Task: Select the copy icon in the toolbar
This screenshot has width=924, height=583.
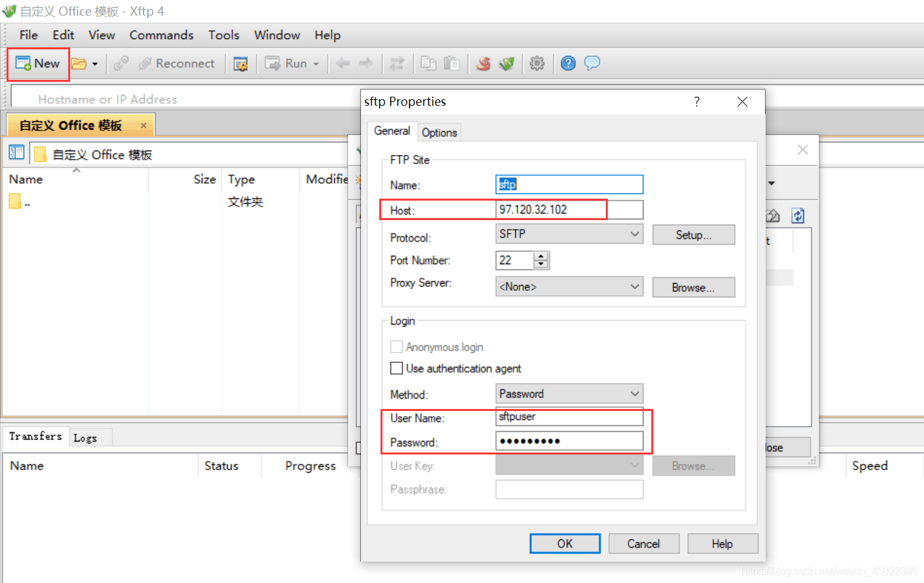Action: 429,63
